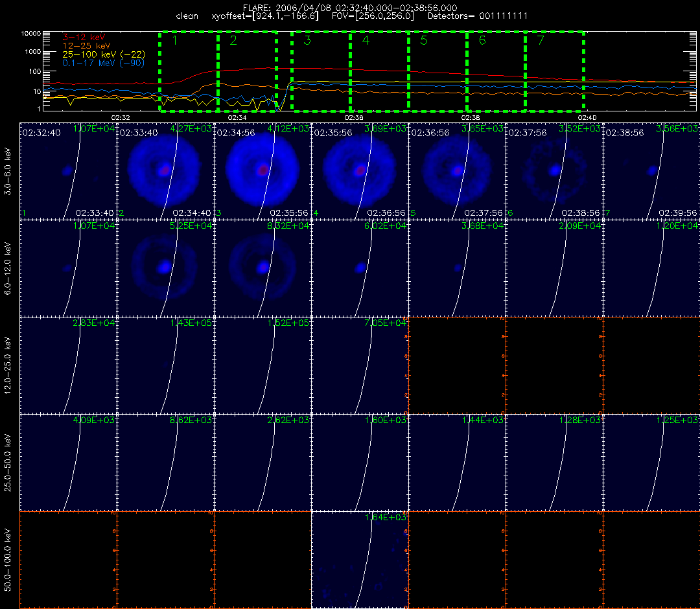
Task: Click the 1.44E+03 peak value
Action: point(483,420)
